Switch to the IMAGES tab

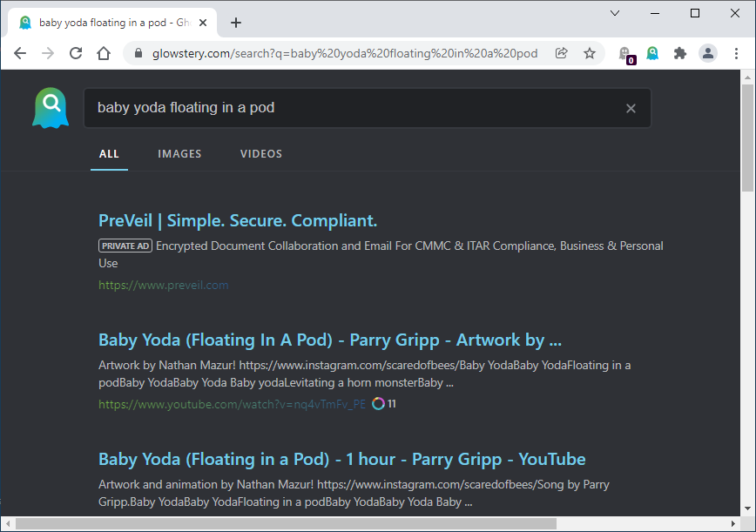179,154
